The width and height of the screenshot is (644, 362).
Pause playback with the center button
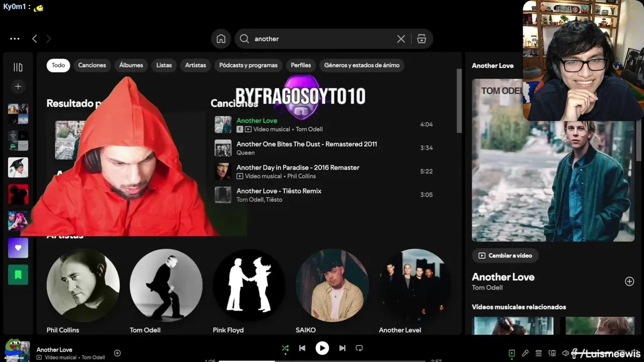[322, 348]
